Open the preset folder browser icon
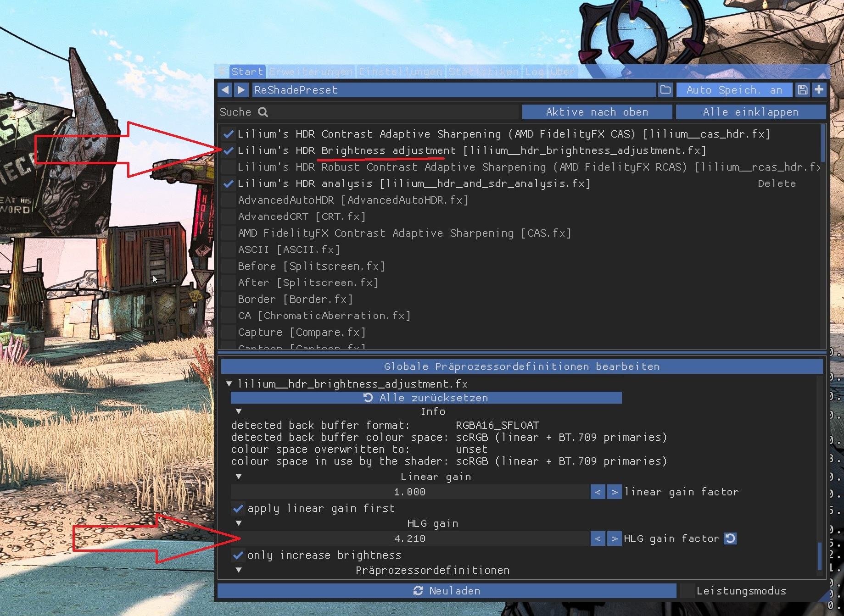Viewport: 844px width, 616px height. [x=665, y=90]
